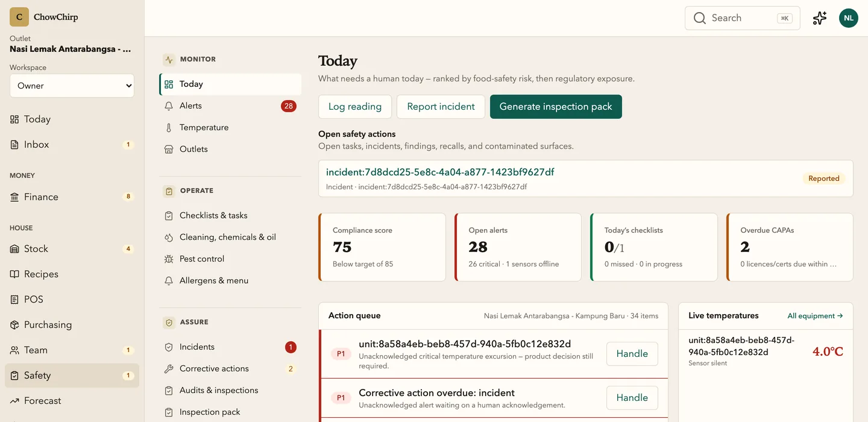The image size is (868, 422).
Task: Click the Safety clipboard icon
Action: [x=14, y=376]
